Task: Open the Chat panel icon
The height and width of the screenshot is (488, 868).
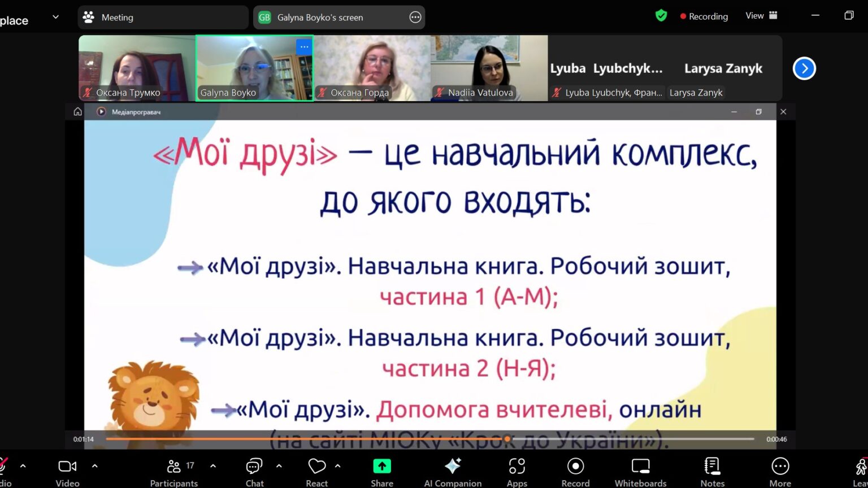Action: coord(254,467)
